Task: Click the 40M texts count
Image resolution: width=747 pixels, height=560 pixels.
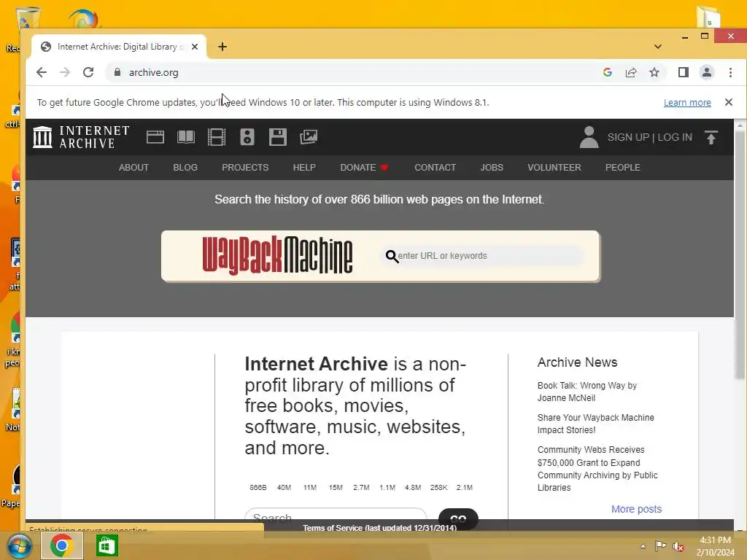Action: [284, 488]
